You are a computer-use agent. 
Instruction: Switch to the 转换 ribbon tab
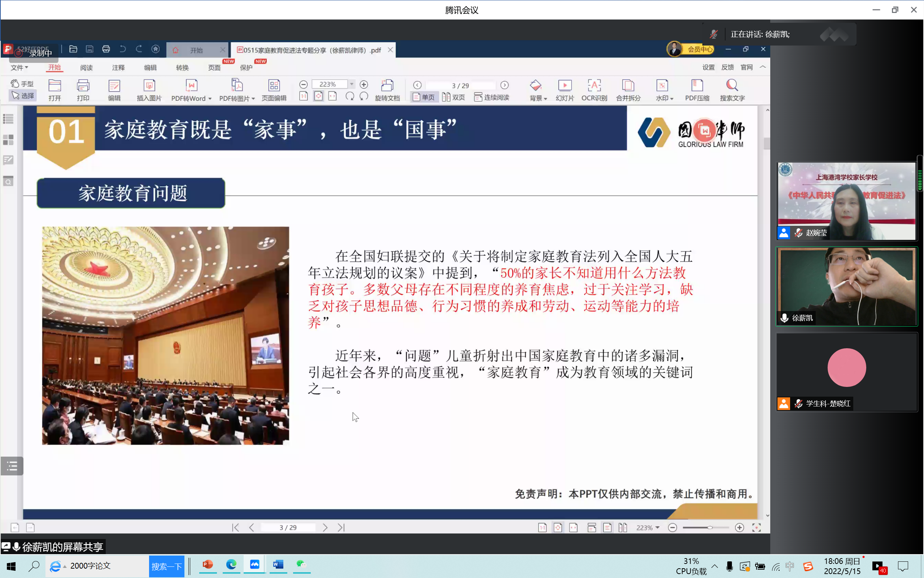[x=183, y=68]
